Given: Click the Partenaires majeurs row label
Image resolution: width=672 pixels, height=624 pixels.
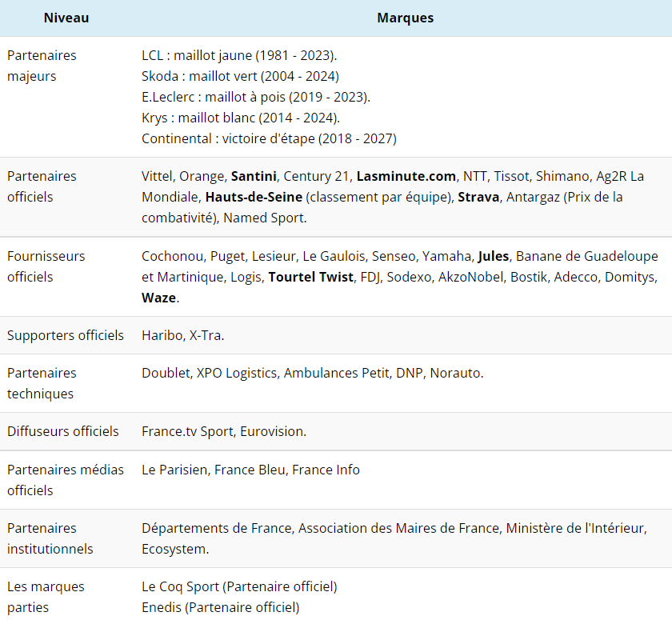Looking at the screenshot, I should tap(42, 66).
